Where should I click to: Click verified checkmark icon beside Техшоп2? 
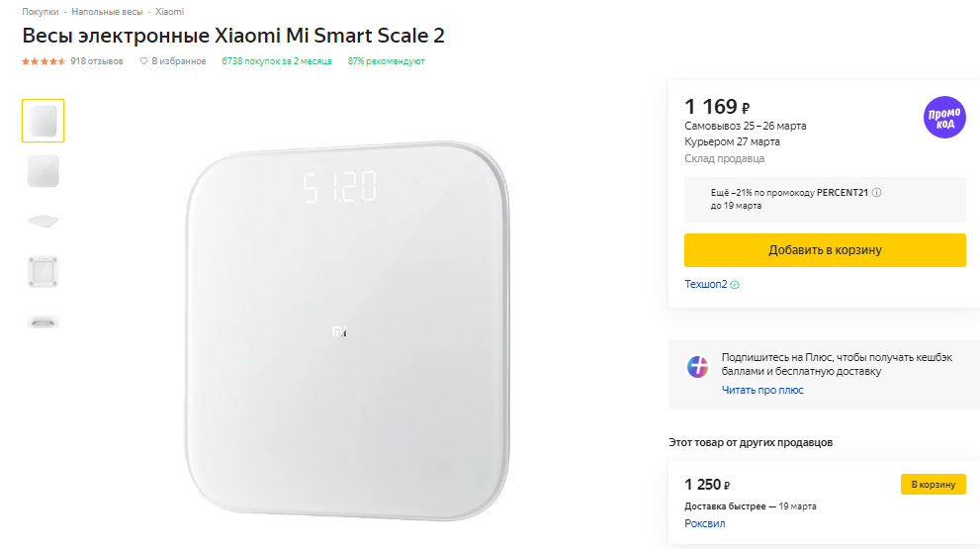click(x=735, y=285)
